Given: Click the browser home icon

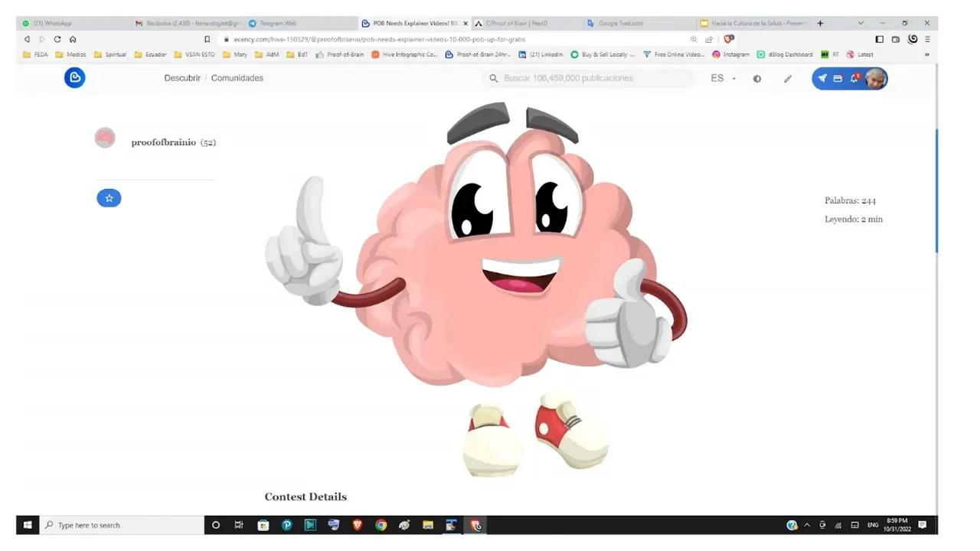Looking at the screenshot, I should click(73, 39).
